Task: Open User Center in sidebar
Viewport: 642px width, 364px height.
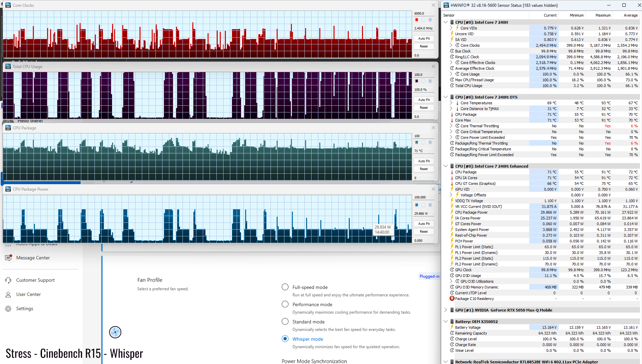Action: click(28, 295)
